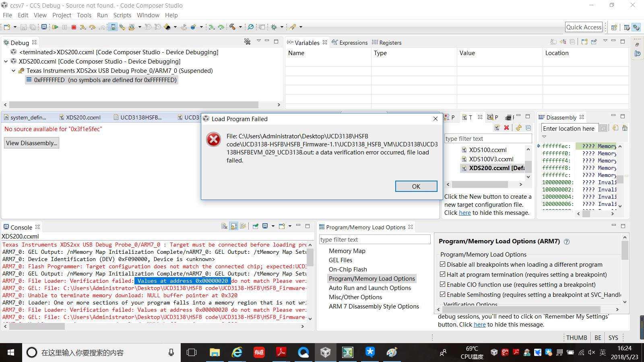Screen dimensions: 644x362
Task: Click the View Disassembly button
Action: pyautogui.click(x=32, y=143)
